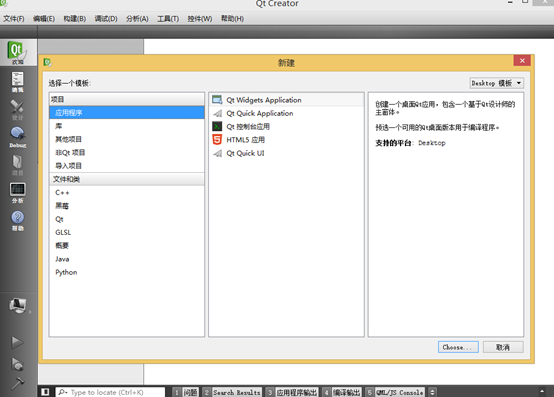
Task: Toggle the sidebar button in status bar
Action: (x=45, y=392)
